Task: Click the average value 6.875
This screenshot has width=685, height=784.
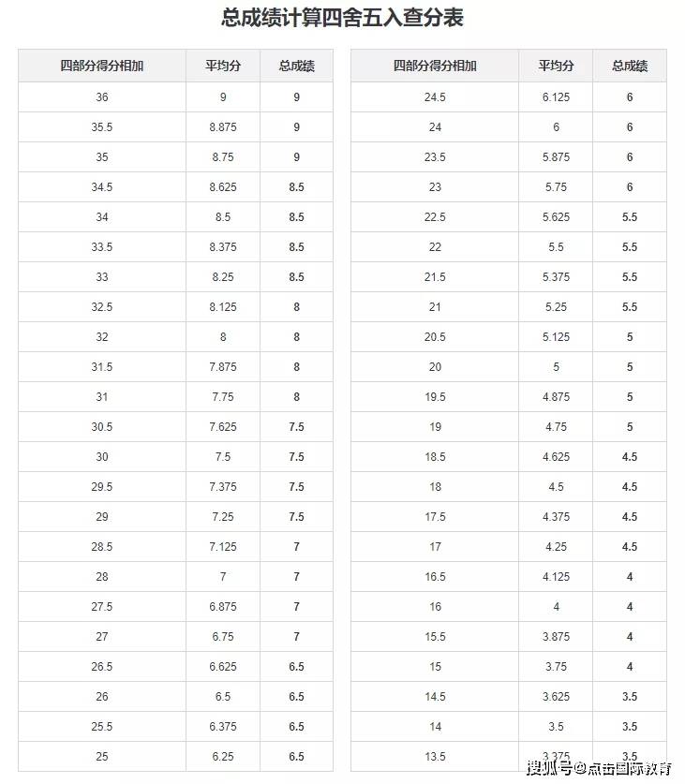Action: [x=223, y=607]
